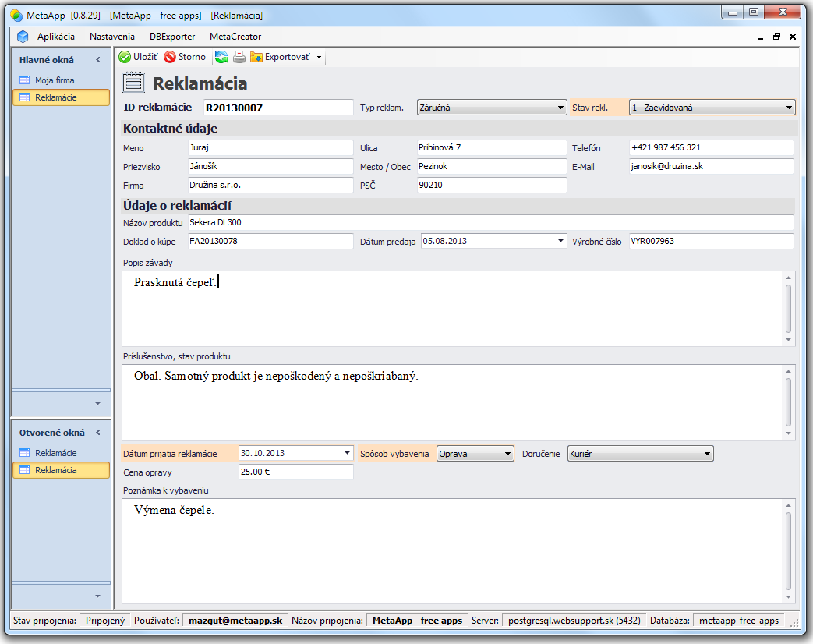
Task: Open the Nastavenia menu
Action: click(x=112, y=37)
